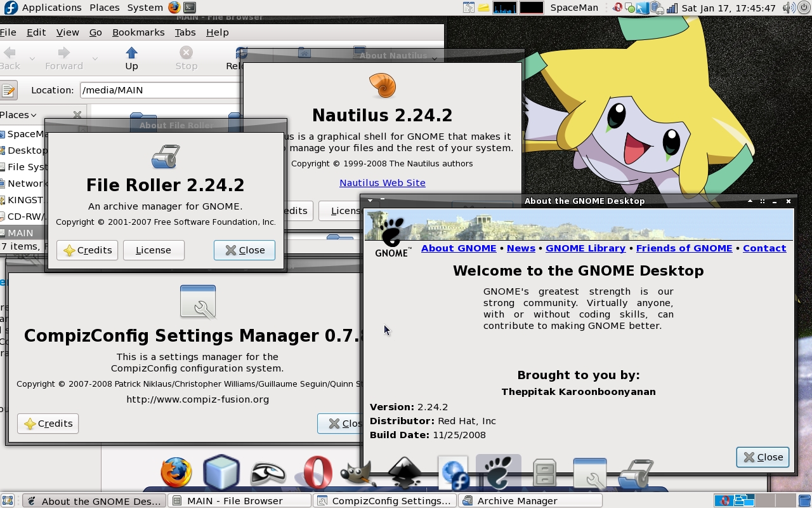Follow the Friends of GNOME link
Viewport: 812px width, 508px height.
coord(684,248)
